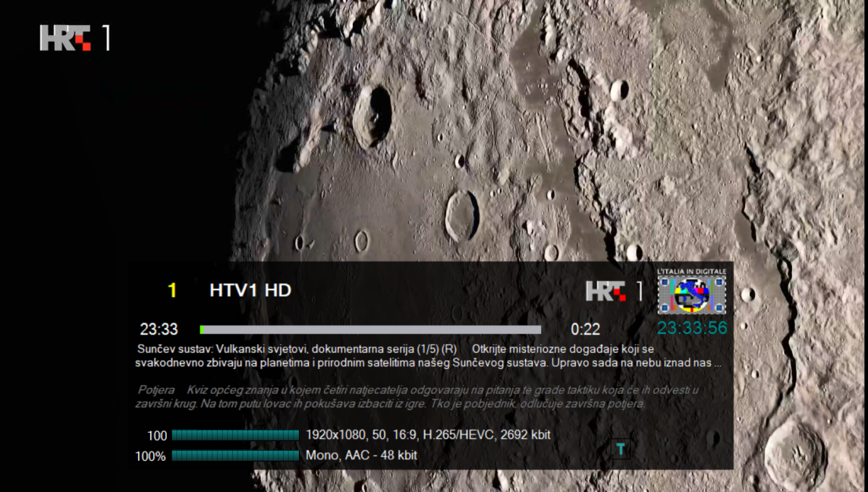Click the HRT 1 logo in info banner

(x=614, y=291)
